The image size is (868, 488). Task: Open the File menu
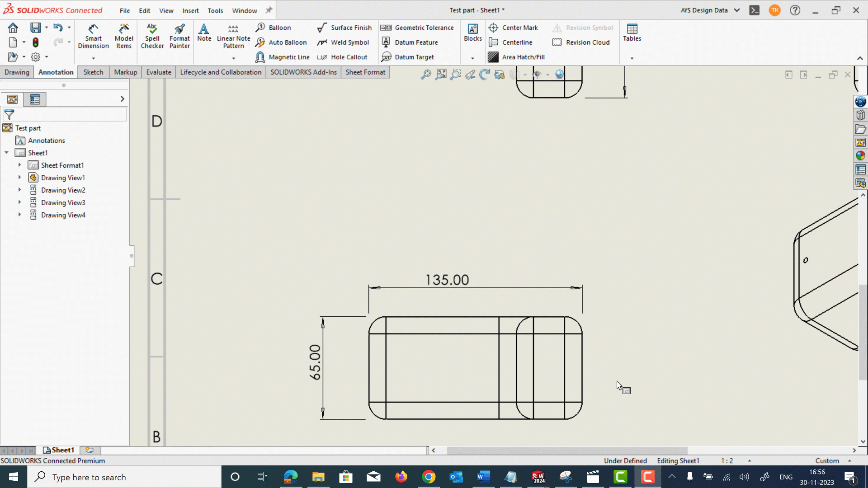pyautogui.click(x=125, y=10)
